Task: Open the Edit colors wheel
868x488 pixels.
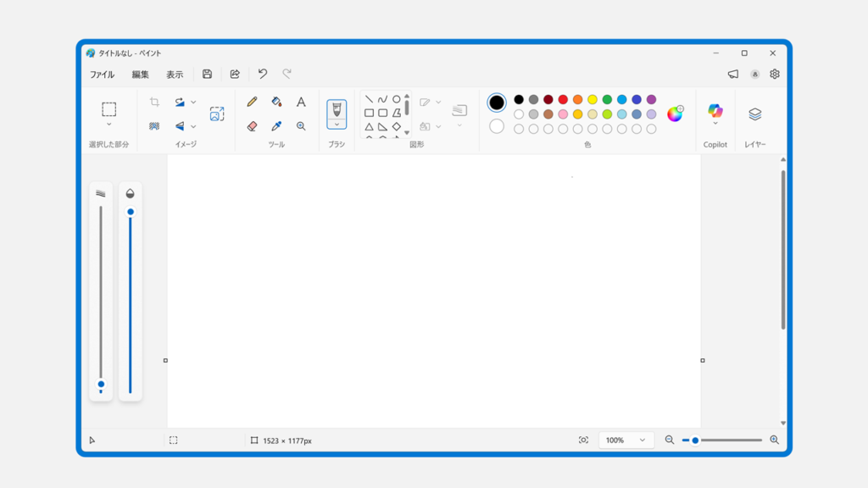Action: (x=675, y=114)
